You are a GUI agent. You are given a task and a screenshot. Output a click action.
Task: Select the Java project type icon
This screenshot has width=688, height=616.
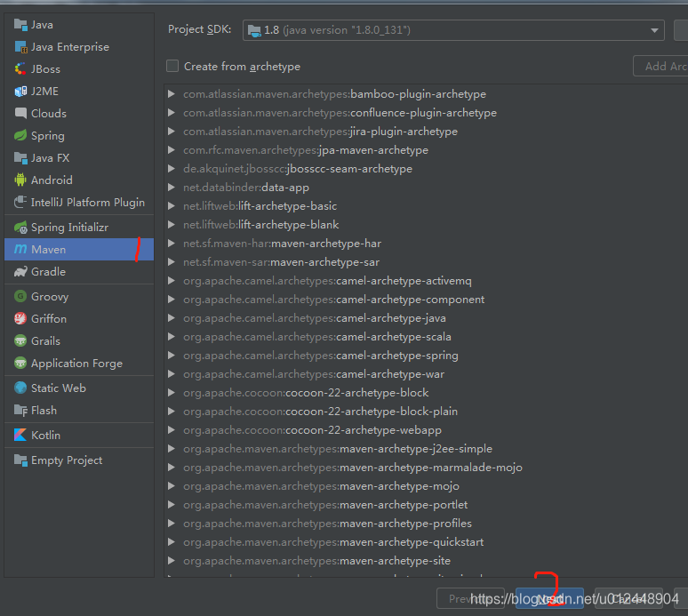(20, 25)
